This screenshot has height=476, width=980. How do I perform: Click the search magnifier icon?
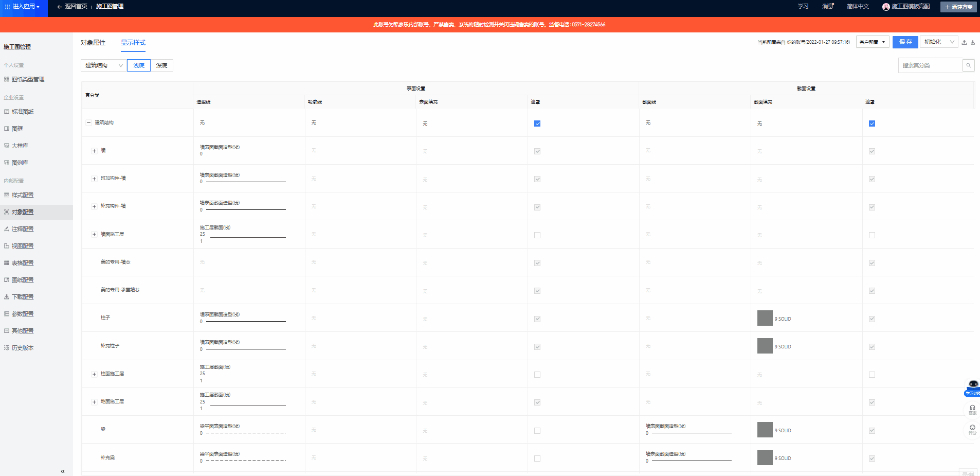tap(968, 65)
